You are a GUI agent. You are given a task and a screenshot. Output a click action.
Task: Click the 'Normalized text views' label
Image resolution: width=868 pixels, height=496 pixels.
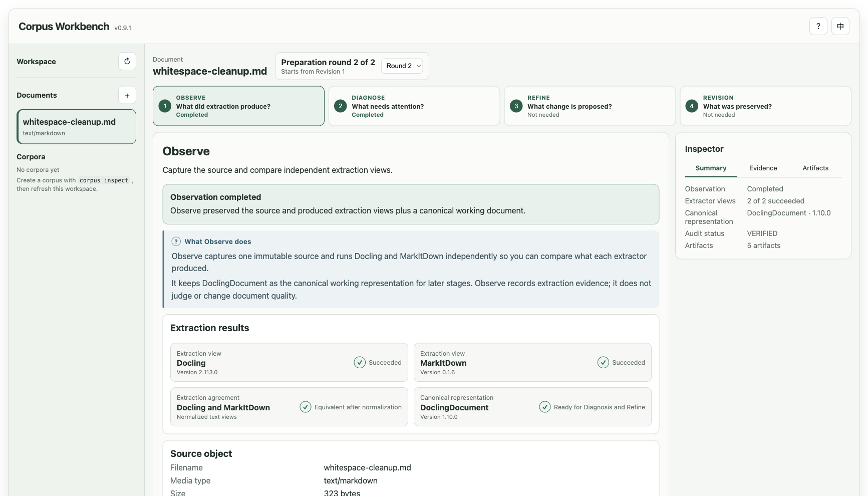(x=206, y=417)
